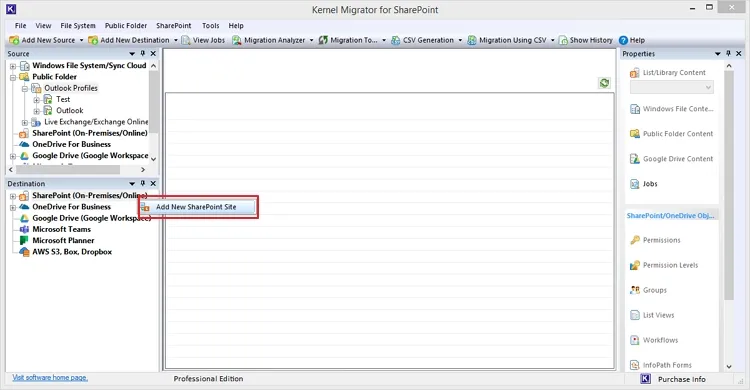Click the Source tree scroll down arrow
The image size is (750, 390).
point(154,159)
